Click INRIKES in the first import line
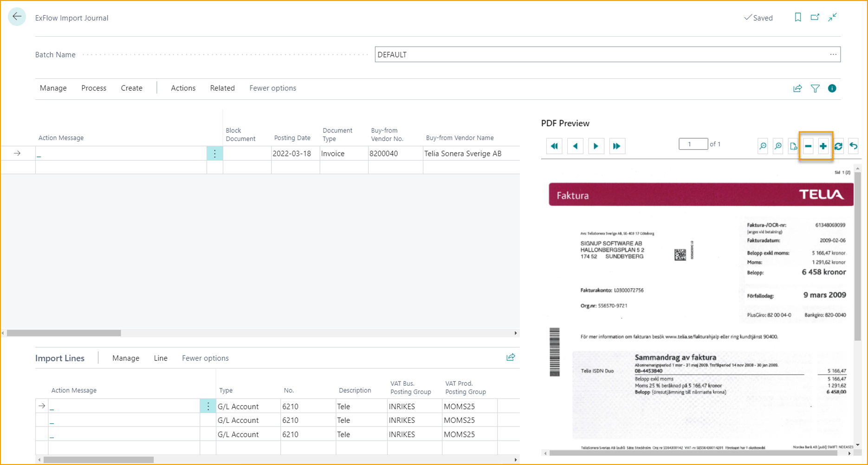This screenshot has height=465, width=868. (415, 407)
